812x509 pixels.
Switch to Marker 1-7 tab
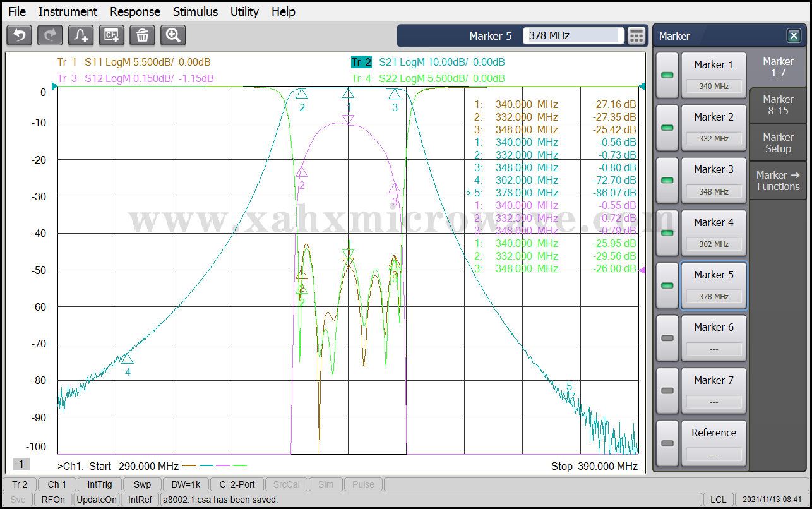pos(778,67)
